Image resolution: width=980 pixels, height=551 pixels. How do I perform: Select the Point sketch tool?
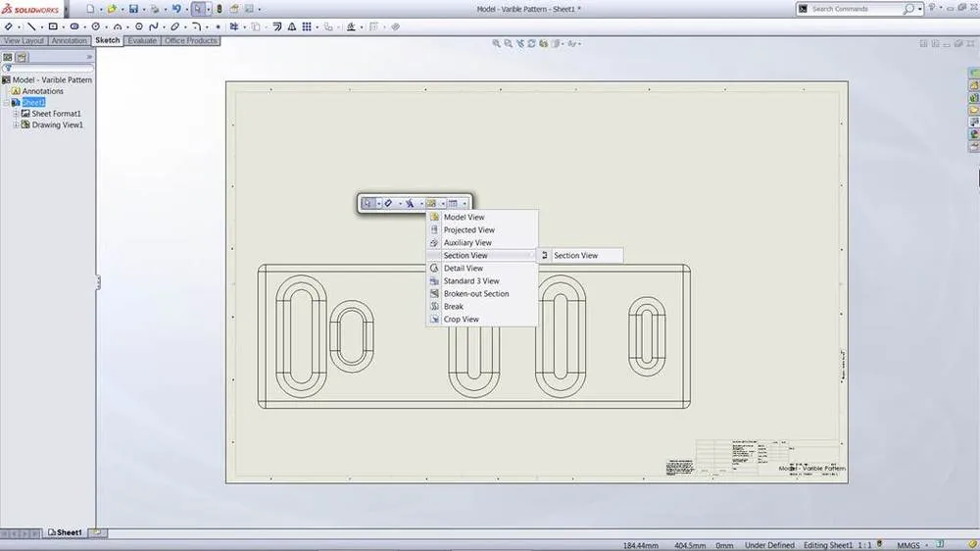tap(218, 26)
